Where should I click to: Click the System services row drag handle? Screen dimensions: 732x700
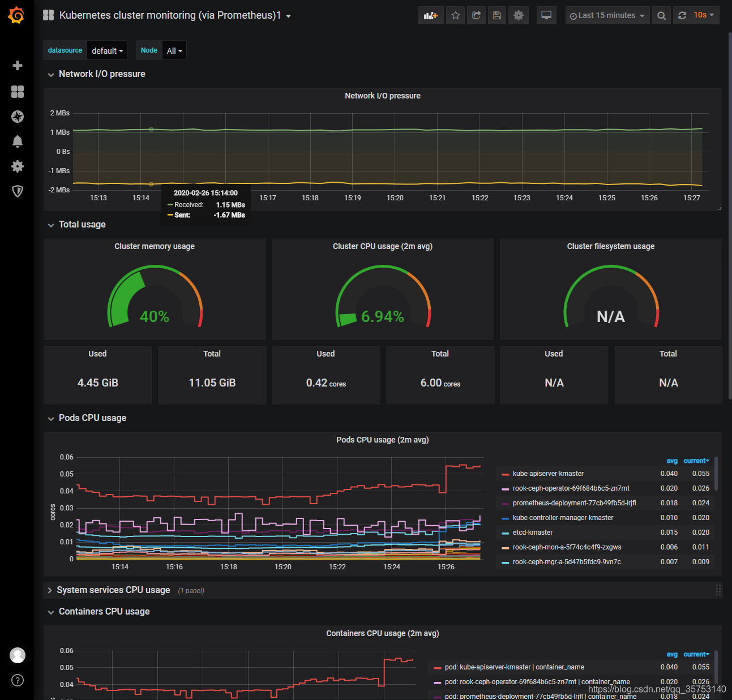tap(718, 590)
